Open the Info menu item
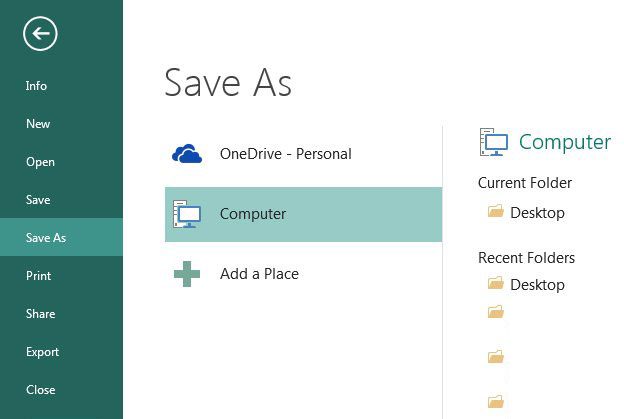The width and height of the screenshot is (624, 419). [36, 86]
